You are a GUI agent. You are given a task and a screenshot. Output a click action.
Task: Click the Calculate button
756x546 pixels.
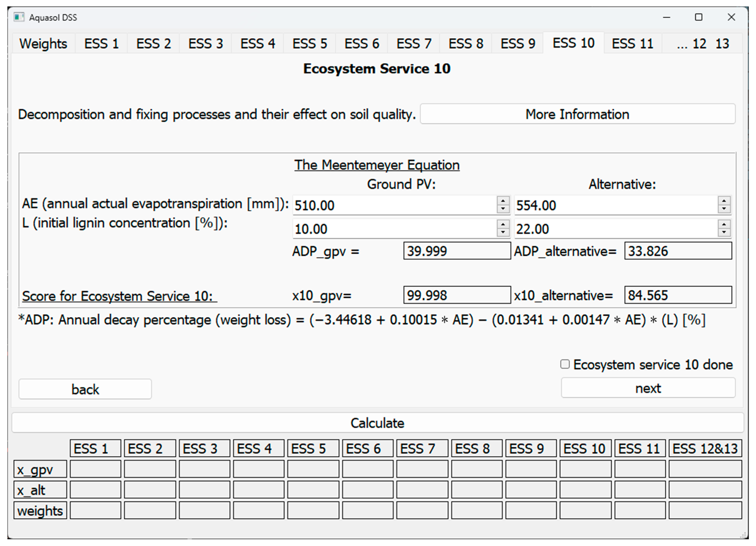(377, 423)
